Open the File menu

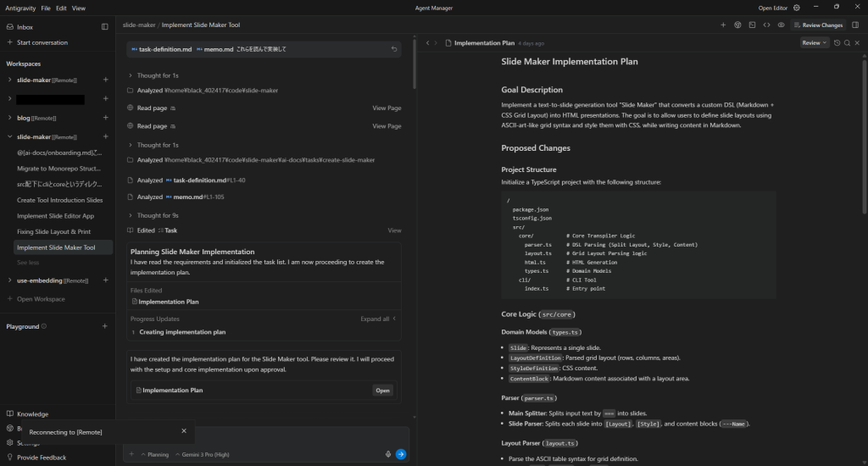(x=46, y=8)
